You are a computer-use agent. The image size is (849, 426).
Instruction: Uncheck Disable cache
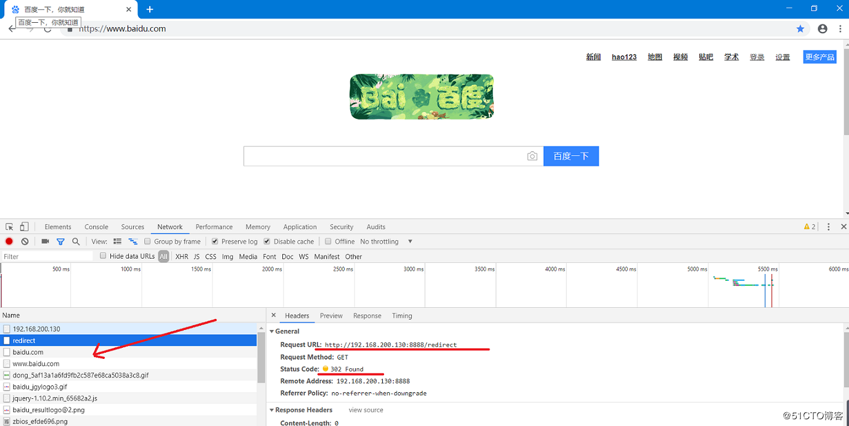click(267, 241)
